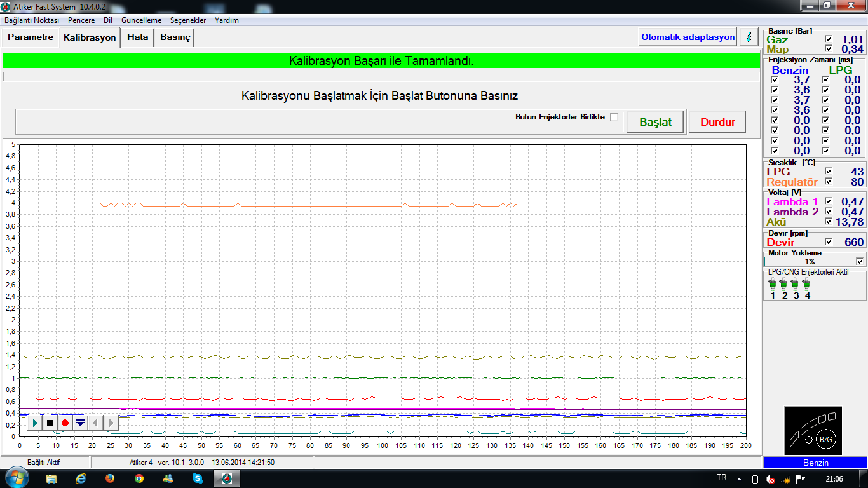Toggle Bütün Enjektörler Birlikte checkbox
The width and height of the screenshot is (868, 488).
[x=614, y=117]
